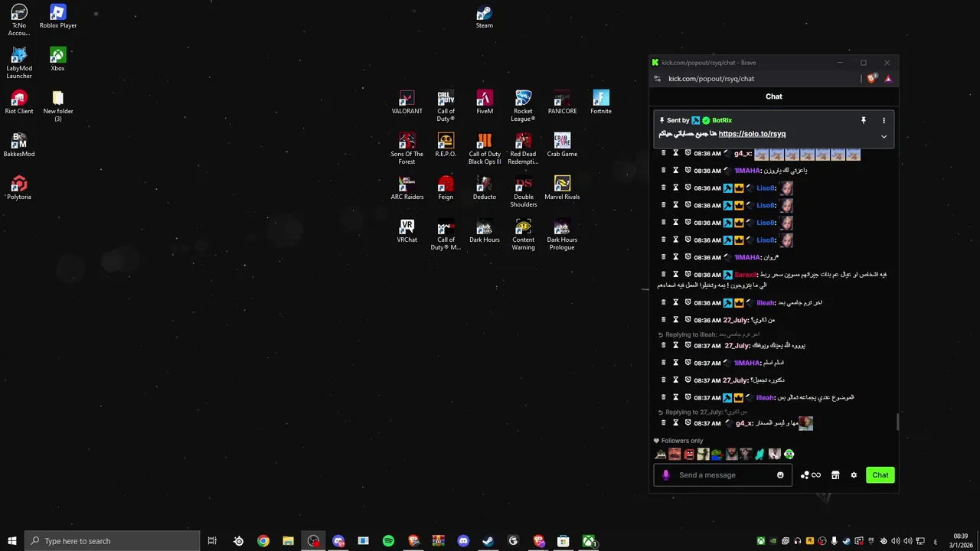Select the Rocket League desktop icon

(x=523, y=106)
